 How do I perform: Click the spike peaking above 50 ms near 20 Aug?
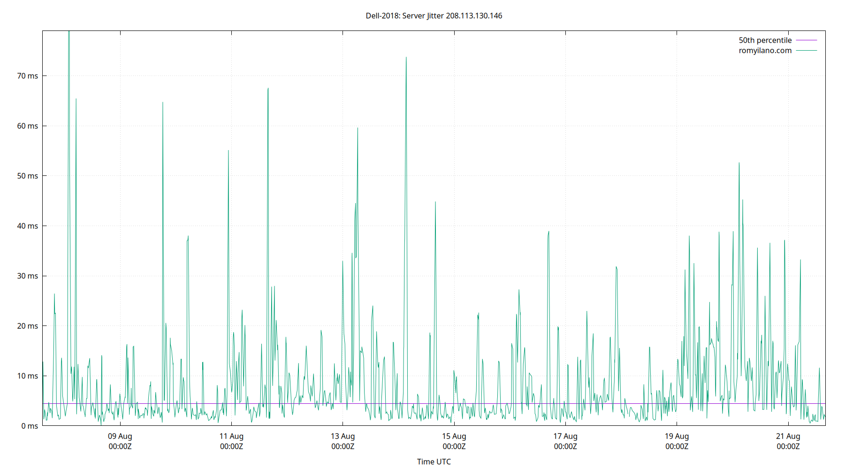coord(739,164)
